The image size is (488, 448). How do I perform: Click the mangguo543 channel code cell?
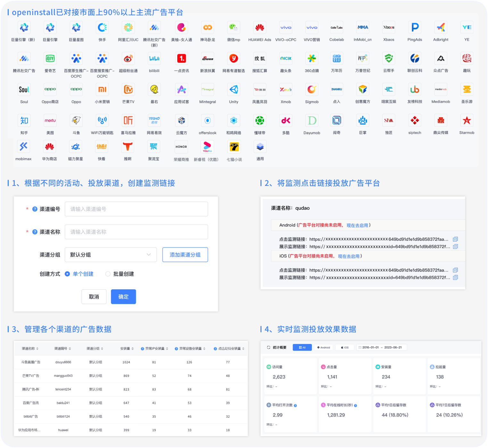[x=63, y=376]
